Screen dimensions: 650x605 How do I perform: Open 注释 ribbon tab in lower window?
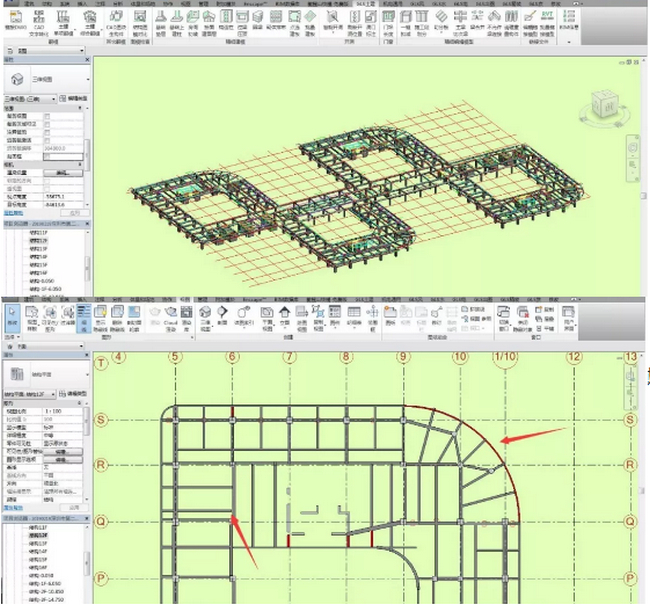(99, 299)
